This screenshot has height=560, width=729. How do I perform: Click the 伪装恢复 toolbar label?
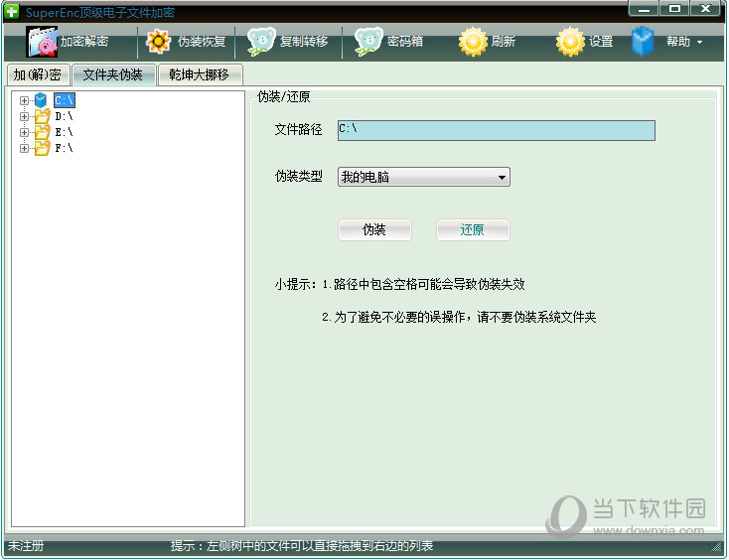point(202,42)
